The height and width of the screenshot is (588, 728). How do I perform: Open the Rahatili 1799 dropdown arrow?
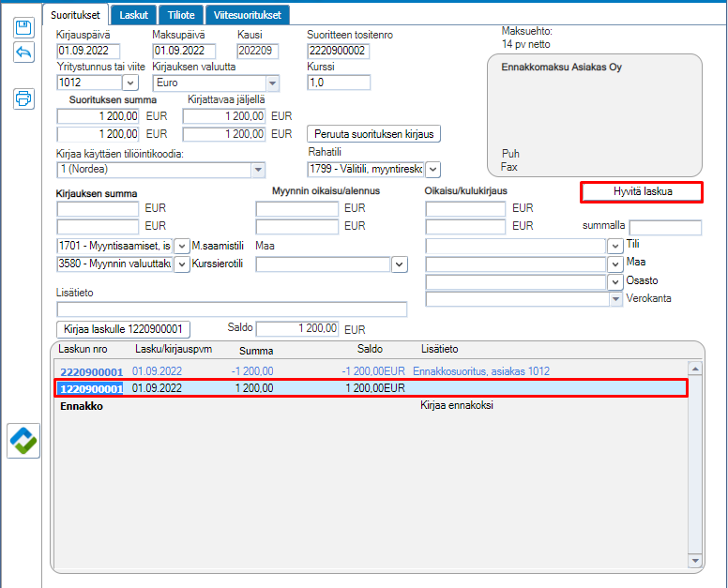point(432,170)
